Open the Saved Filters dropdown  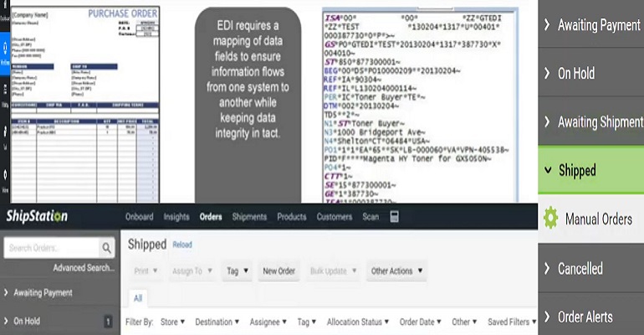512,322
